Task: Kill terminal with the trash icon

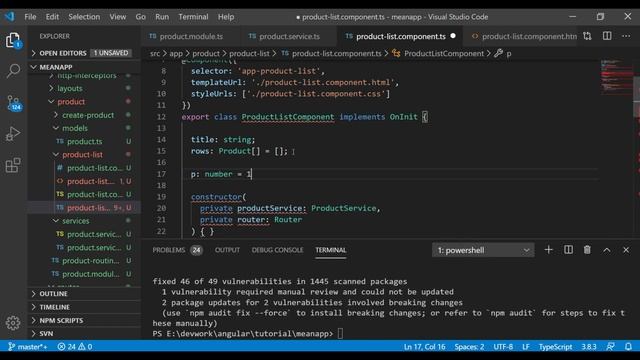Action: point(587,250)
